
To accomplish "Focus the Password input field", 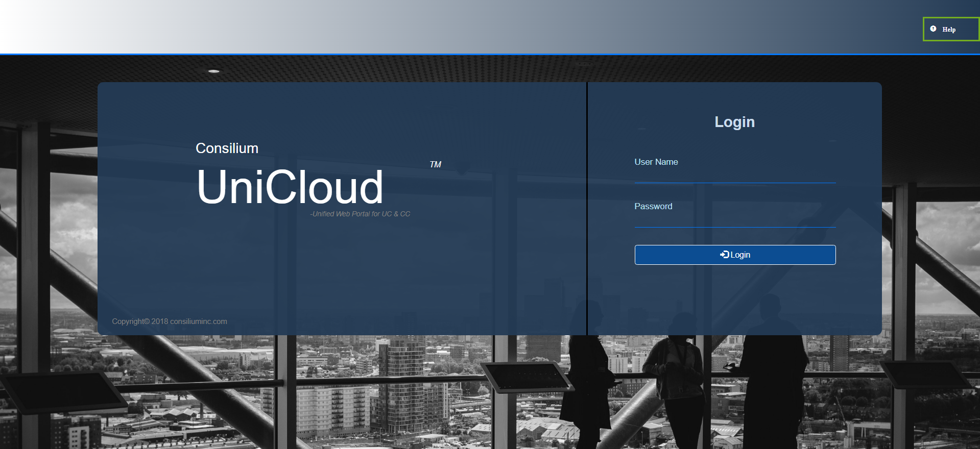I will tap(735, 219).
